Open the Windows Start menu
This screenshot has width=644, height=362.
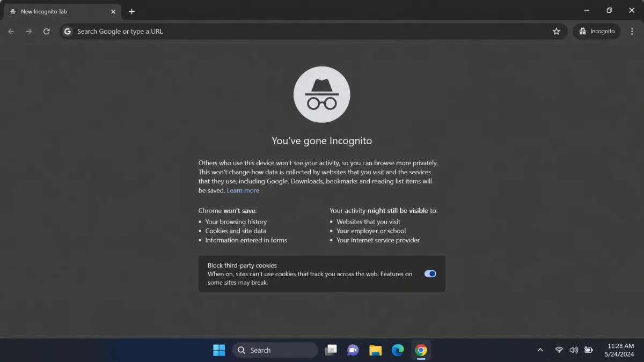pos(219,350)
